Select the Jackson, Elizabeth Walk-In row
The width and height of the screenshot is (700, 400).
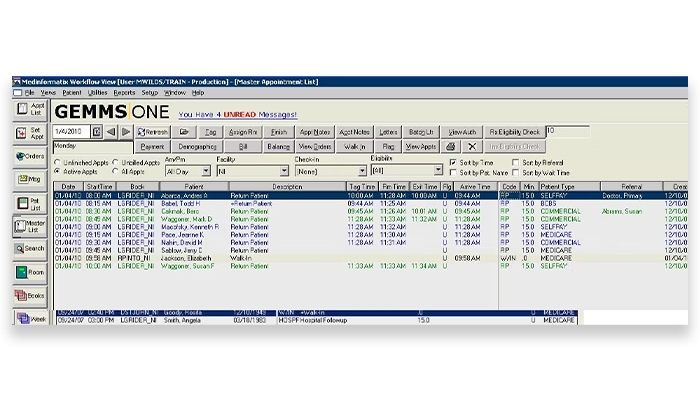[371, 258]
